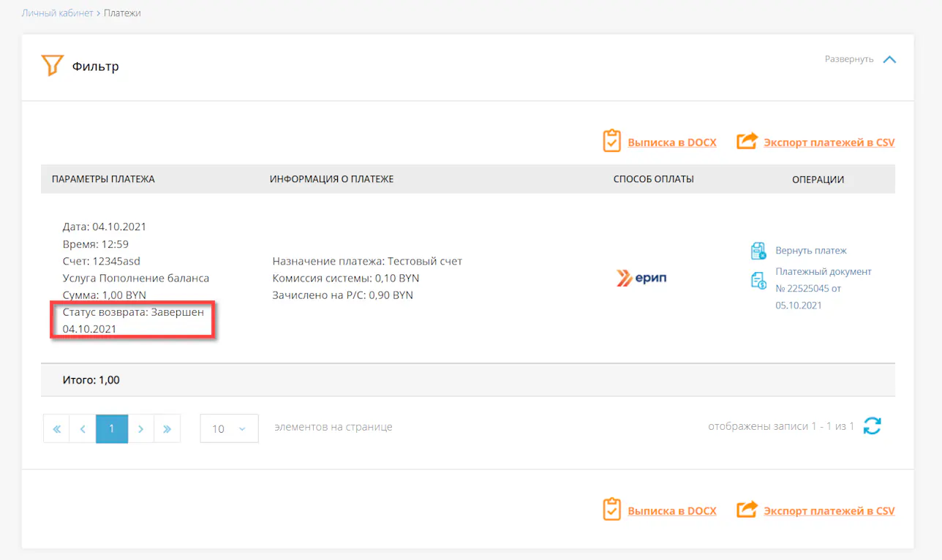This screenshot has height=560, width=942.
Task: Click the orange funnel filter icon
Action: pyautogui.click(x=51, y=66)
